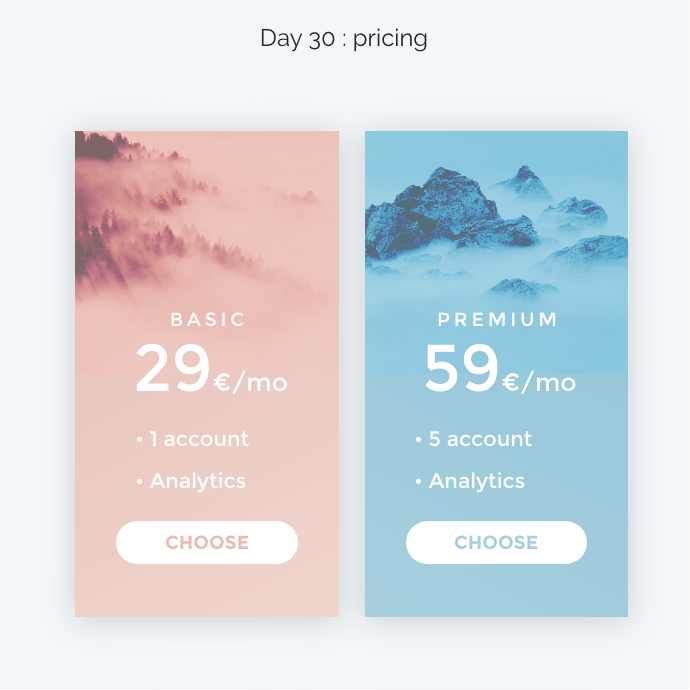Click the €/mo label beside 59

(539, 382)
